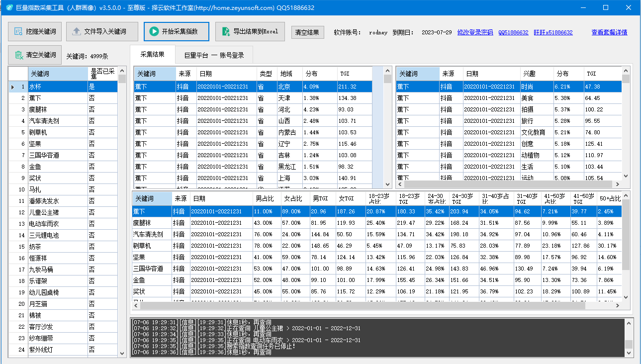Click the app icon in title bar

pos(9,8)
